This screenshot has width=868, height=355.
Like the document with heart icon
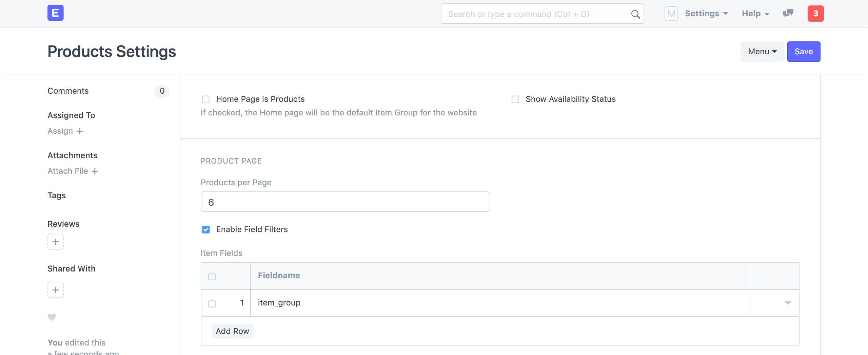click(x=52, y=317)
